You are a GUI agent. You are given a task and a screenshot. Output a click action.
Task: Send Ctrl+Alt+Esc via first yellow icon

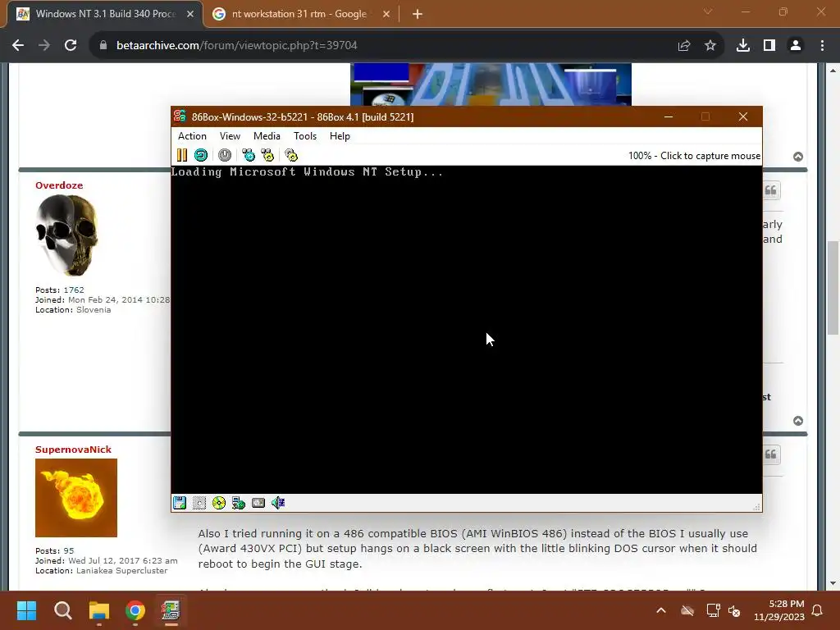click(x=267, y=155)
